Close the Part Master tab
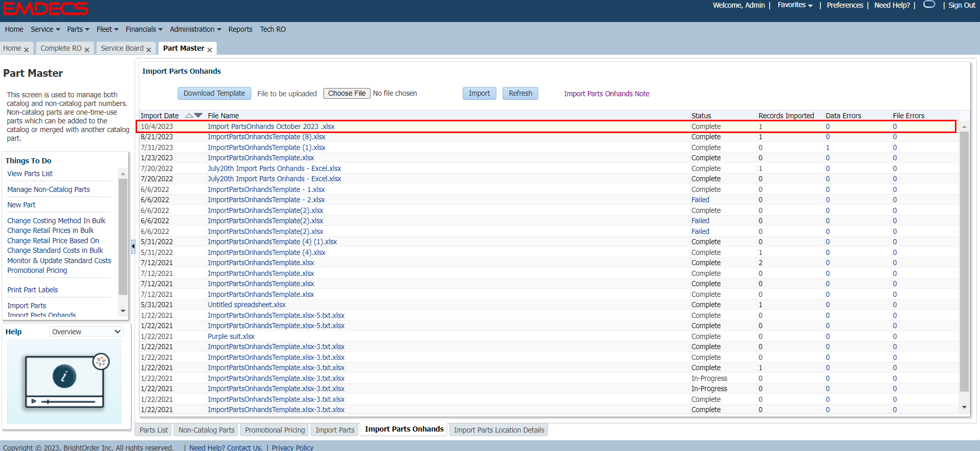 tap(209, 50)
